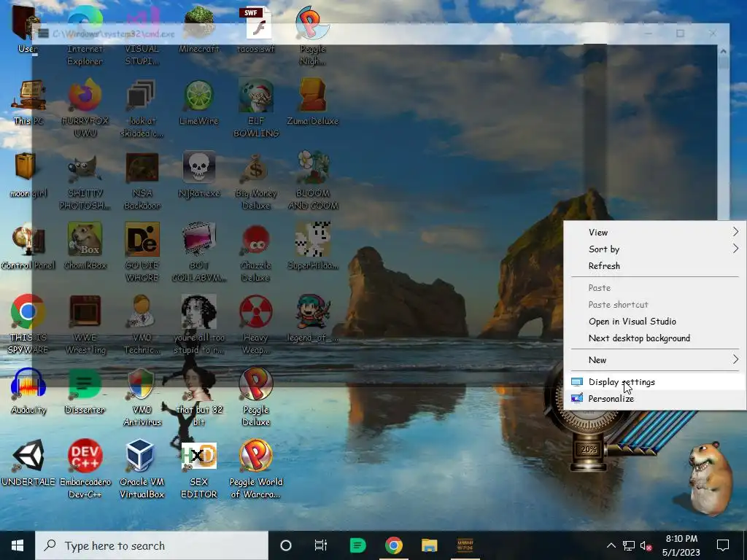The height and width of the screenshot is (560, 747).
Task: Click the cmd window scrollbar up arrow
Action: pyautogui.click(x=723, y=51)
